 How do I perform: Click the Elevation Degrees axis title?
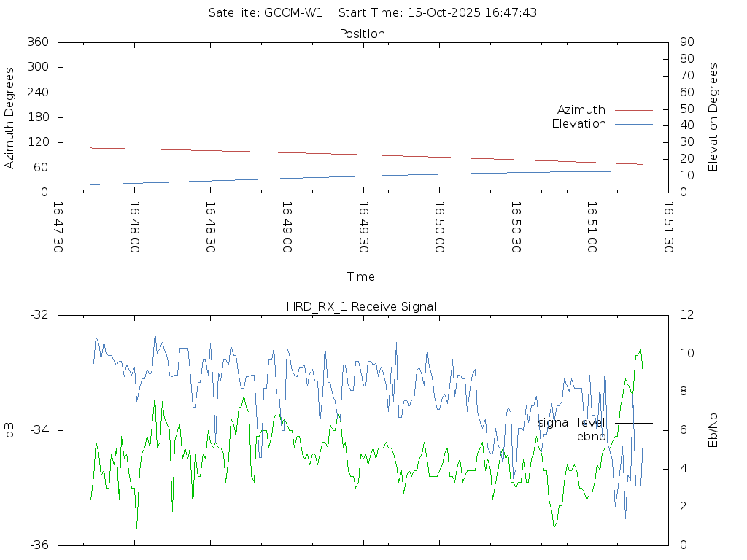pyautogui.click(x=713, y=117)
